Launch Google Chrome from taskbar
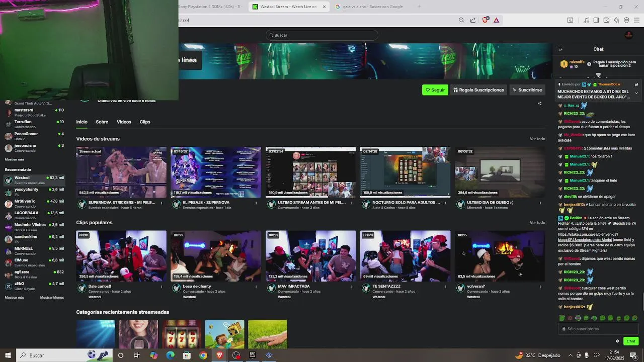The height and width of the screenshot is (362, 644). (203, 355)
